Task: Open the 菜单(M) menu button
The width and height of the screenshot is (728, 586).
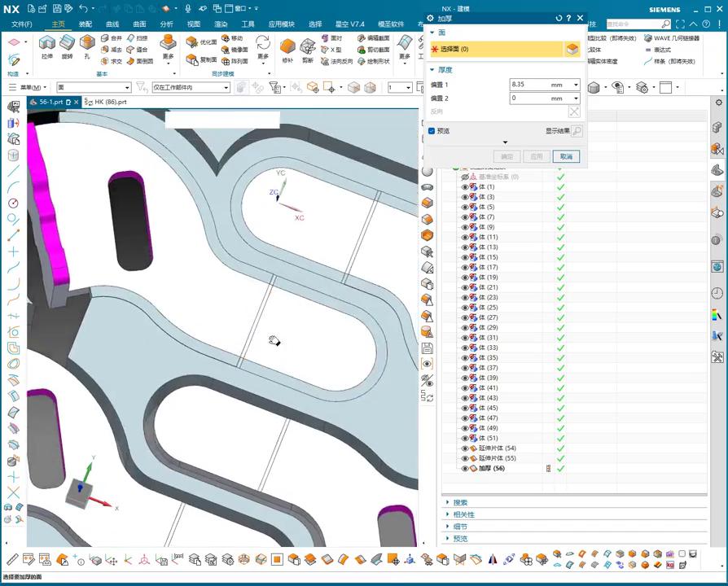Action: click(31, 87)
